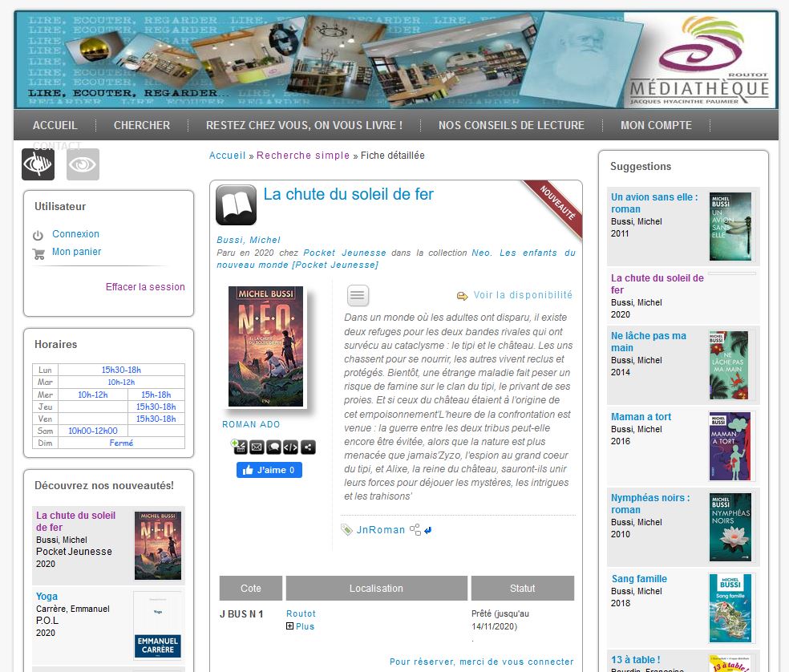789x672 pixels.
Task: Toggle the description menu lines button
Action: click(x=358, y=295)
